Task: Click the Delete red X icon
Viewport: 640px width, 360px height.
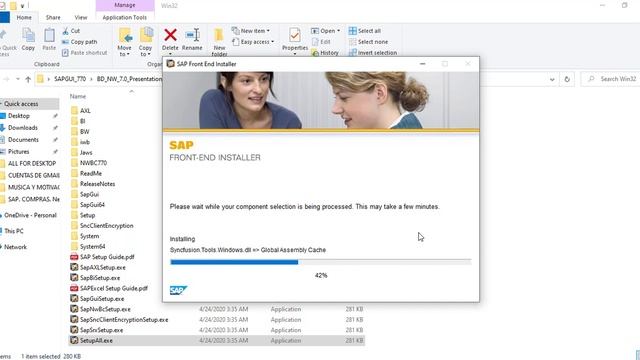Action: (170, 35)
